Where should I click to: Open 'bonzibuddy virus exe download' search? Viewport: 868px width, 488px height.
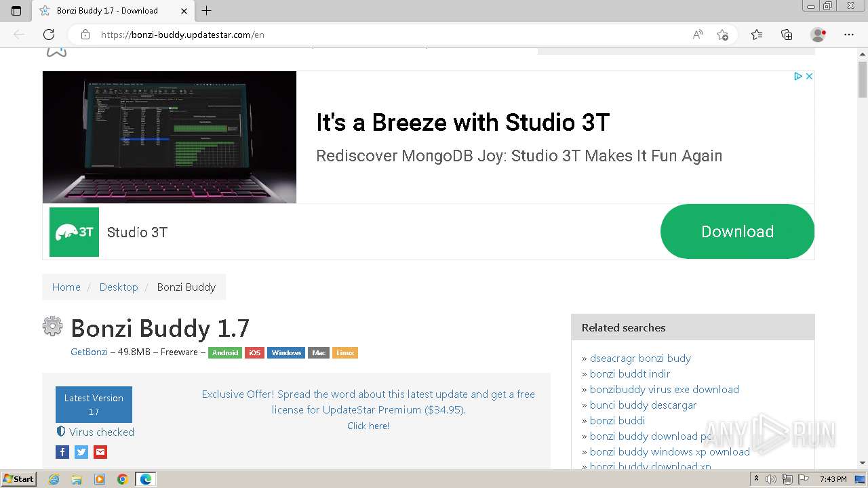click(x=665, y=389)
